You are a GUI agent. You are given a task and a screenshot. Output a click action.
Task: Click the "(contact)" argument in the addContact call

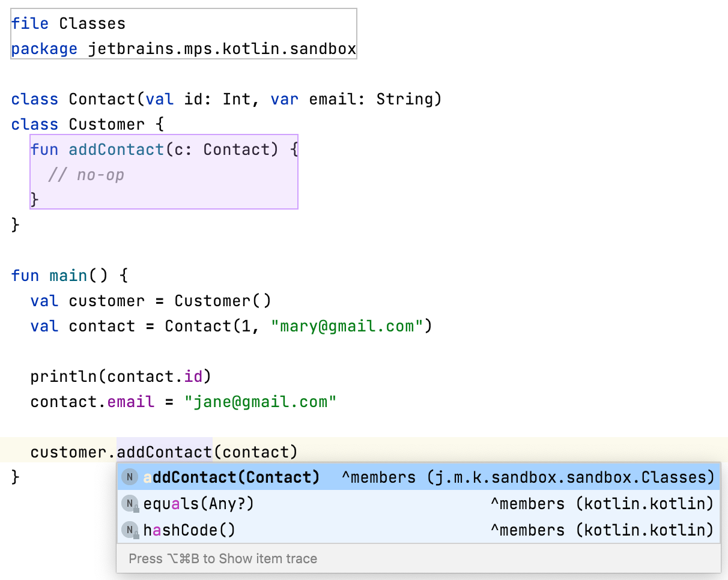255,452
